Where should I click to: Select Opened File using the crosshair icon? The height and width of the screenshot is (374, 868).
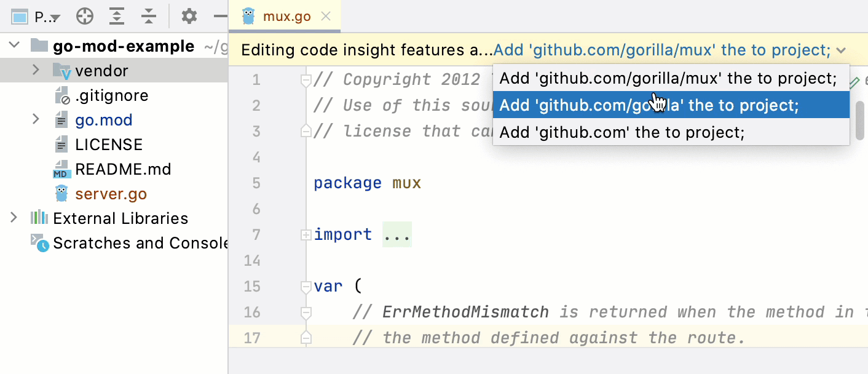(85, 17)
